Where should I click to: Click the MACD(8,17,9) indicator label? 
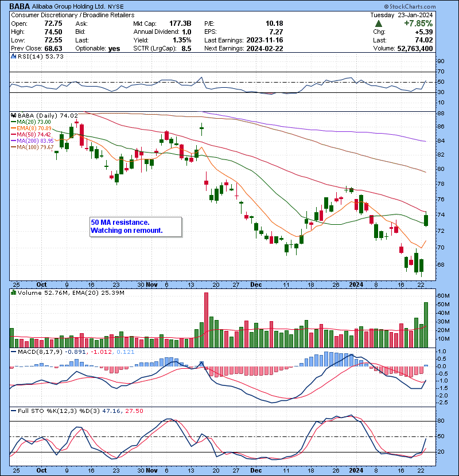coord(40,352)
